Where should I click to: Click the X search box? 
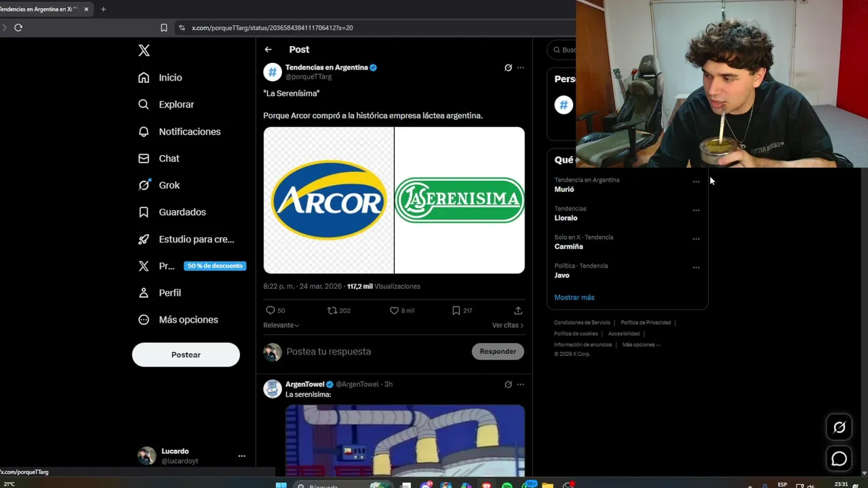562,49
